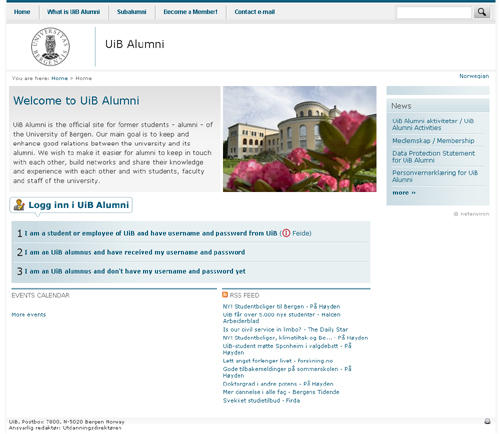Viewport: 500px width, 434px height.
Task: Open Data Protection Statement for UiB Alumni
Action: 433,157
